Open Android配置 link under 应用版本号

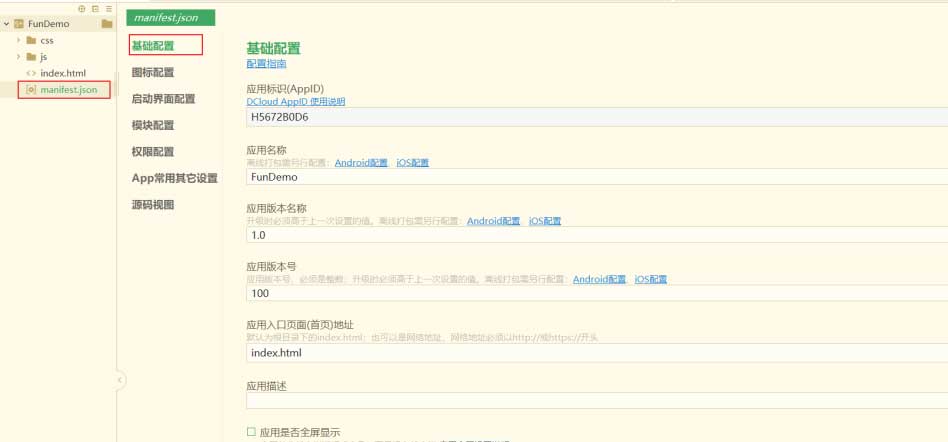(599, 279)
